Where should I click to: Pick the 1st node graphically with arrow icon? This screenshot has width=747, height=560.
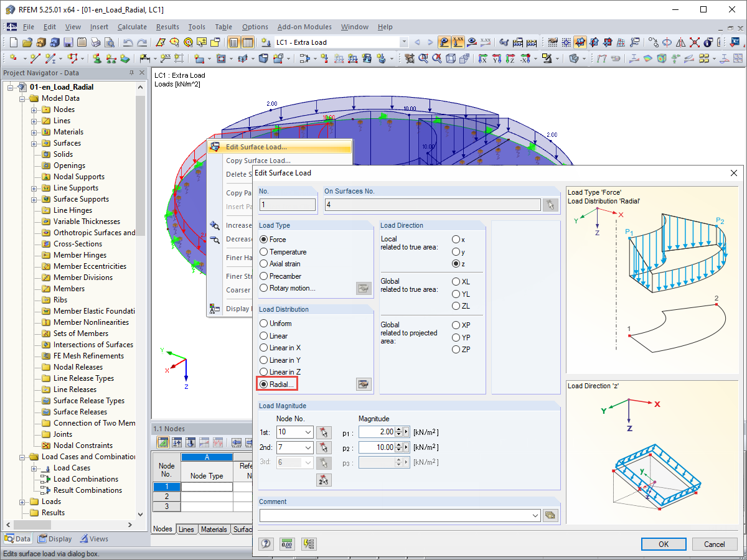324,431
